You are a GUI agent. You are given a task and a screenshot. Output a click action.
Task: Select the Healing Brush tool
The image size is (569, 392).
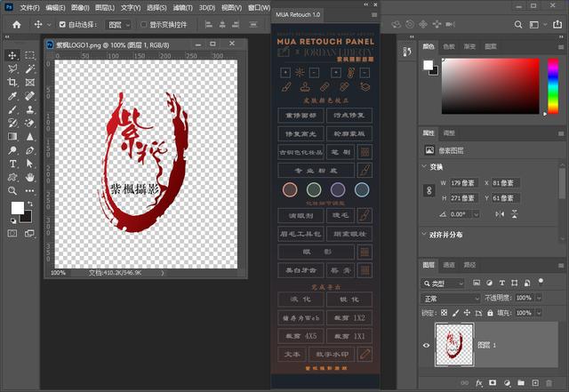29,96
